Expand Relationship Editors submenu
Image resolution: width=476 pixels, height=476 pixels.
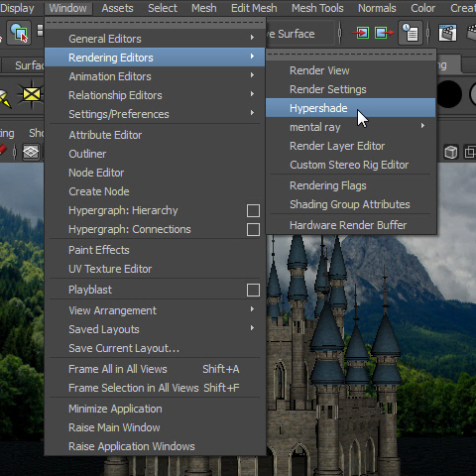point(155,95)
